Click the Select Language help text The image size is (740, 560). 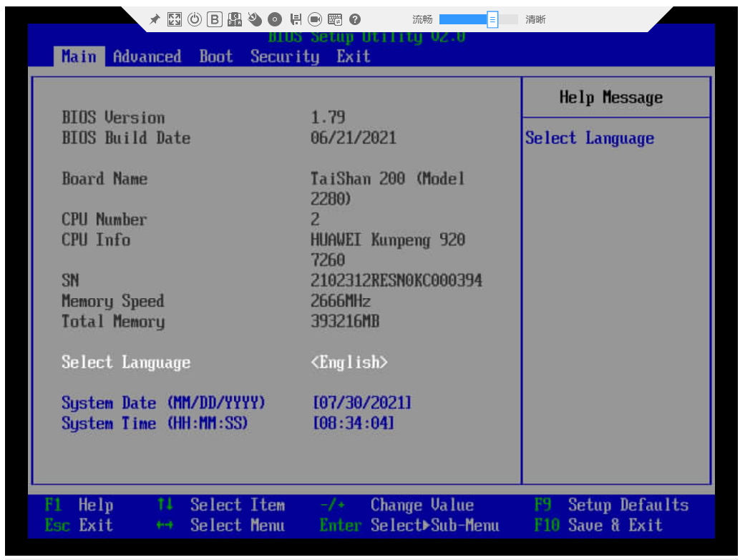[x=590, y=138]
